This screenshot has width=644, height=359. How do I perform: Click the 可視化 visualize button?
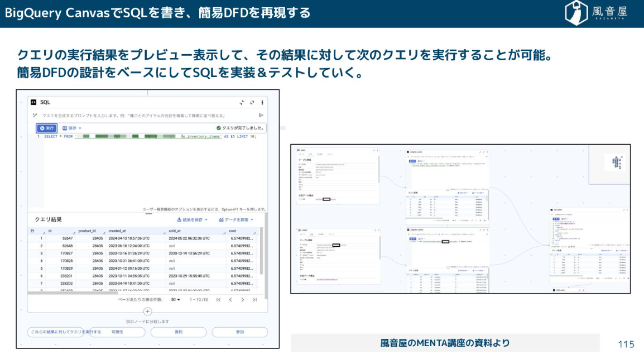click(117, 332)
